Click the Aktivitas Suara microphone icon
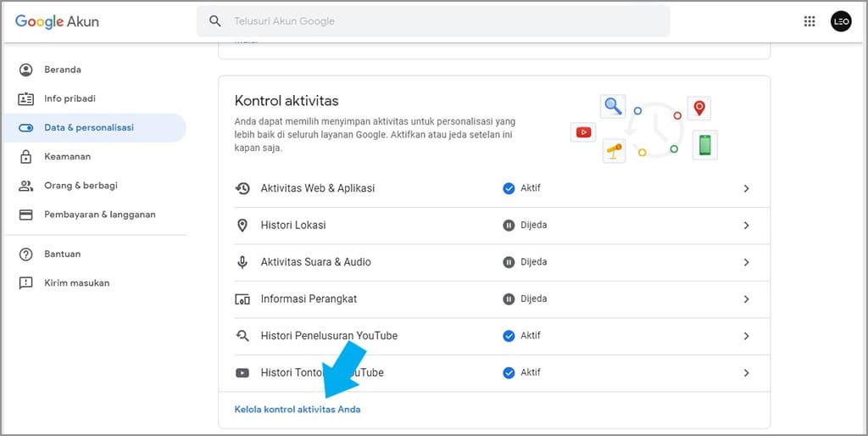Viewport: 868px width, 436px height. pyautogui.click(x=242, y=262)
